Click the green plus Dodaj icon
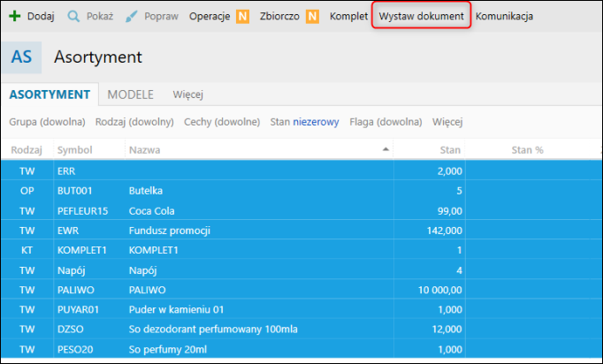Screen dimensions: 603x364 (x=15, y=16)
